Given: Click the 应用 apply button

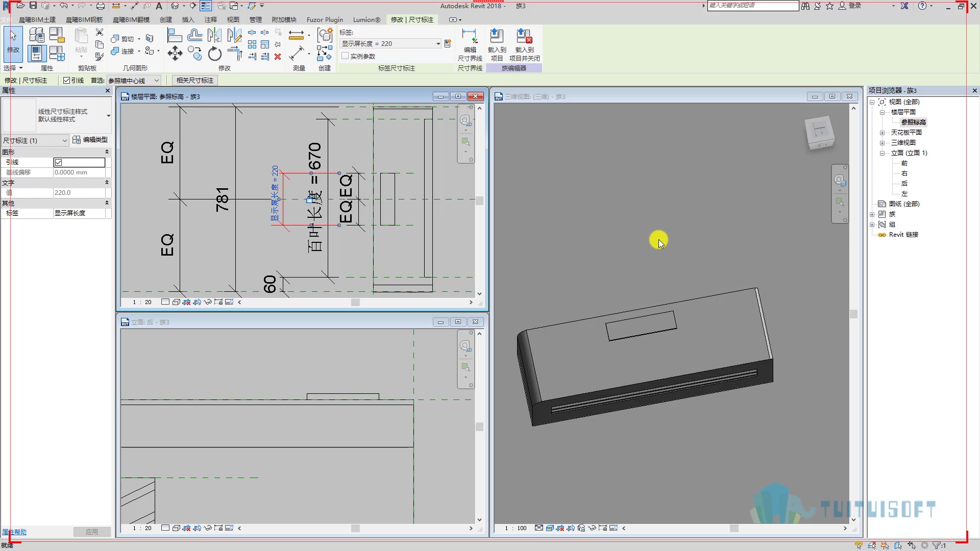Looking at the screenshot, I should (x=92, y=532).
